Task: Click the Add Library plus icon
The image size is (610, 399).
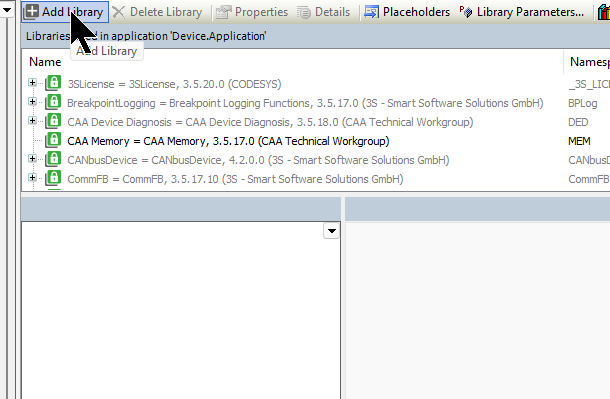Action: click(31, 12)
